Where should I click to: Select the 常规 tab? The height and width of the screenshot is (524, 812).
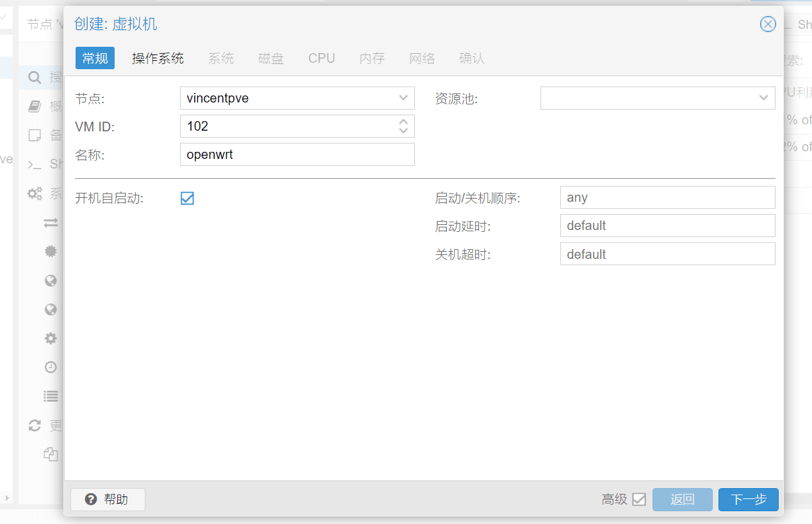tap(95, 58)
